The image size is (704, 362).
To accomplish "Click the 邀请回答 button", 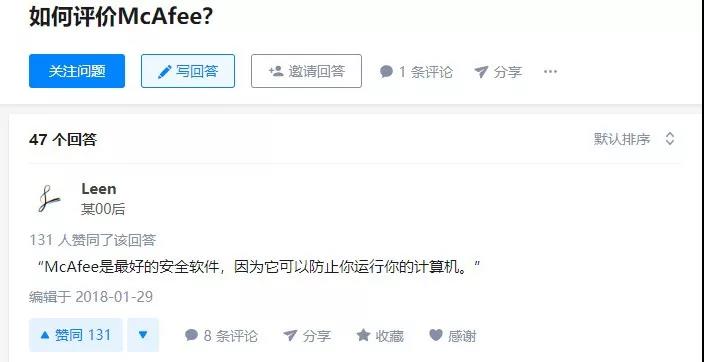I will tap(306, 71).
